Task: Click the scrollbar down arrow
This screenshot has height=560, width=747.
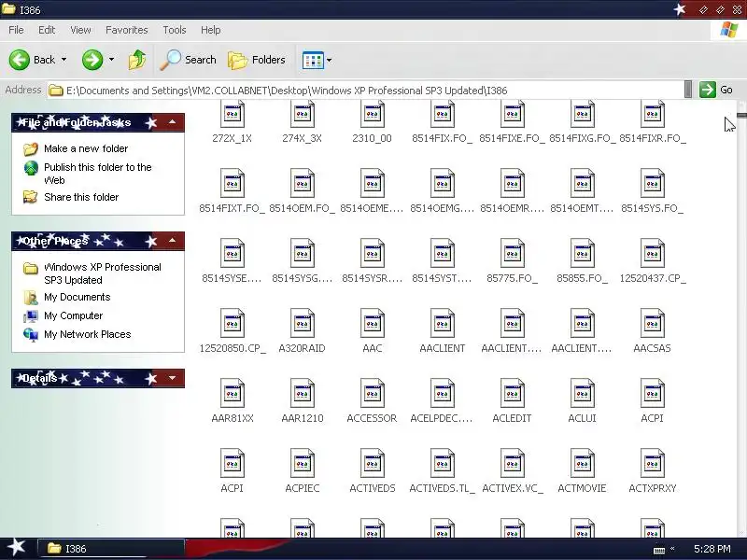Action: click(741, 532)
